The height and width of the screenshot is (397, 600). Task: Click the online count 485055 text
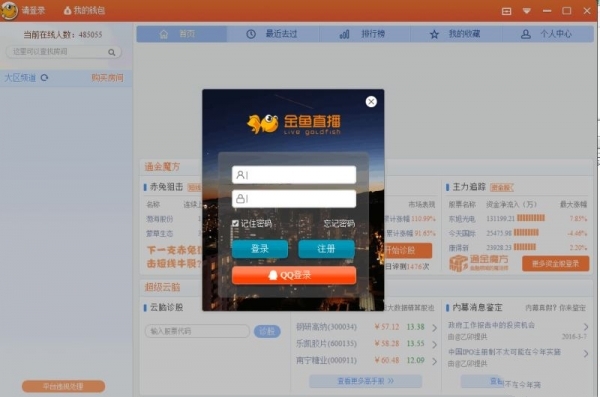[90, 35]
